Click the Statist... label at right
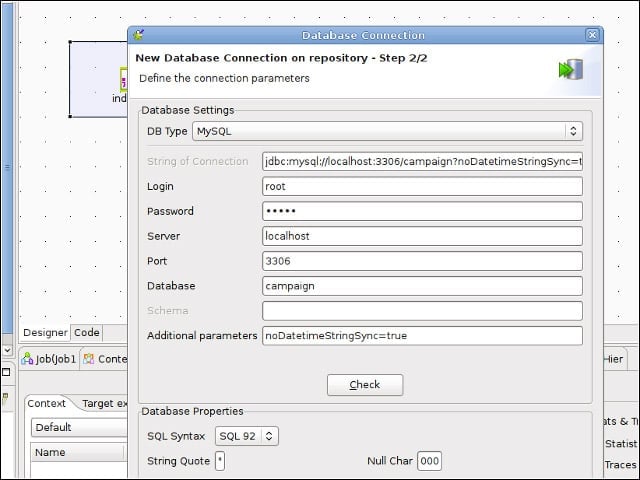This screenshot has width=640, height=480. coord(621,443)
